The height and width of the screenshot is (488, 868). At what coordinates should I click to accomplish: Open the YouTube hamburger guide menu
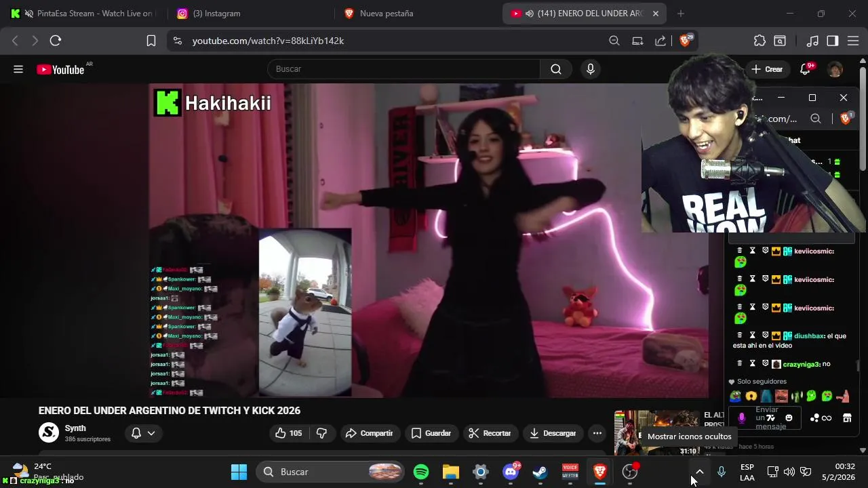coord(18,69)
